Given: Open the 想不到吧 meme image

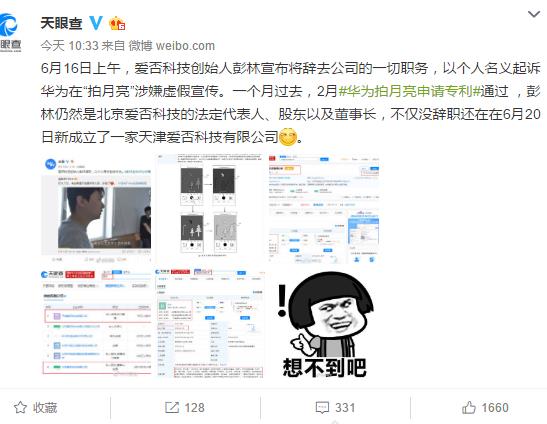Looking at the screenshot, I should pos(324,322).
